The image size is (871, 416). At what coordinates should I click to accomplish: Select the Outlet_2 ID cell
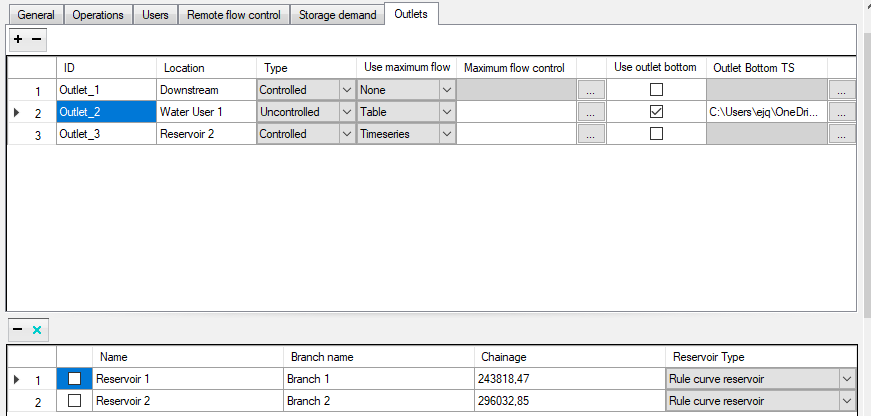click(x=107, y=112)
